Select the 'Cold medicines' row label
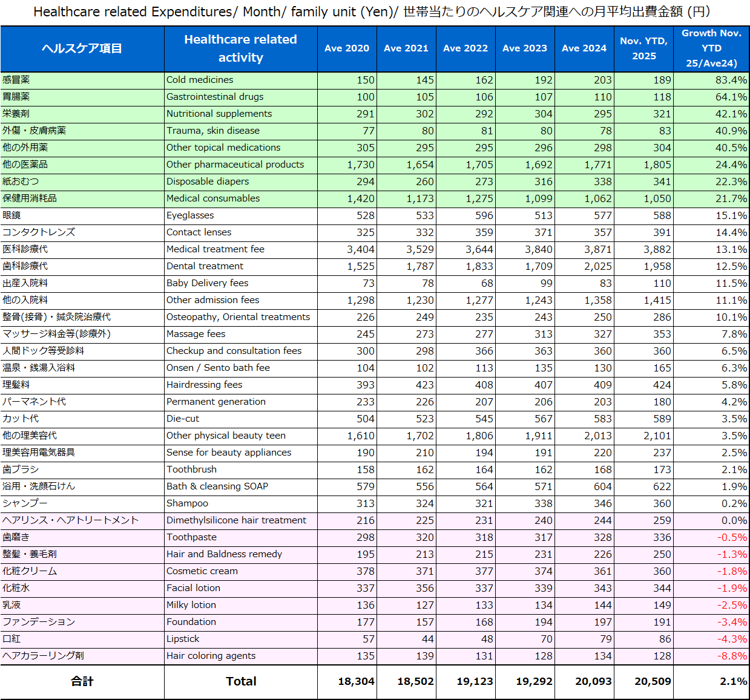The width and height of the screenshot is (750, 700). [x=200, y=80]
